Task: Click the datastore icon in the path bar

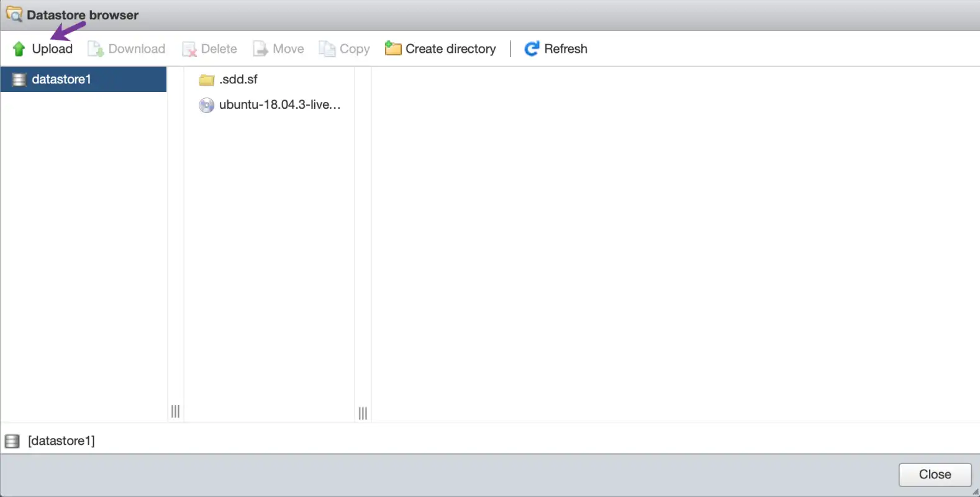Action: click(12, 441)
